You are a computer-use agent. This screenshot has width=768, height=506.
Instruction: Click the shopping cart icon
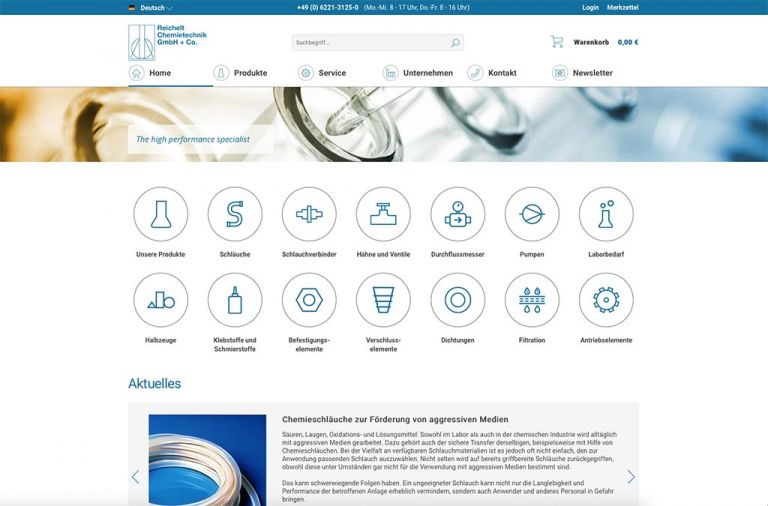pos(556,42)
